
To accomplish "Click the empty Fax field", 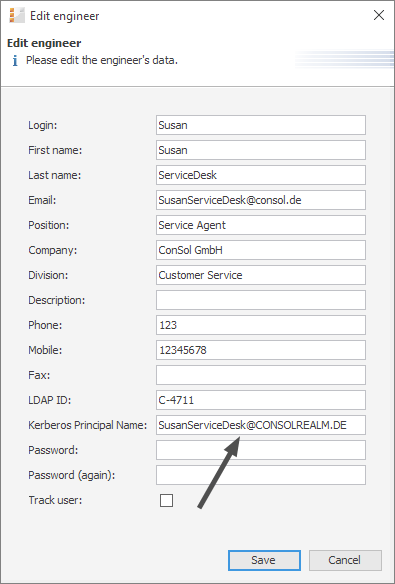I will point(261,375).
